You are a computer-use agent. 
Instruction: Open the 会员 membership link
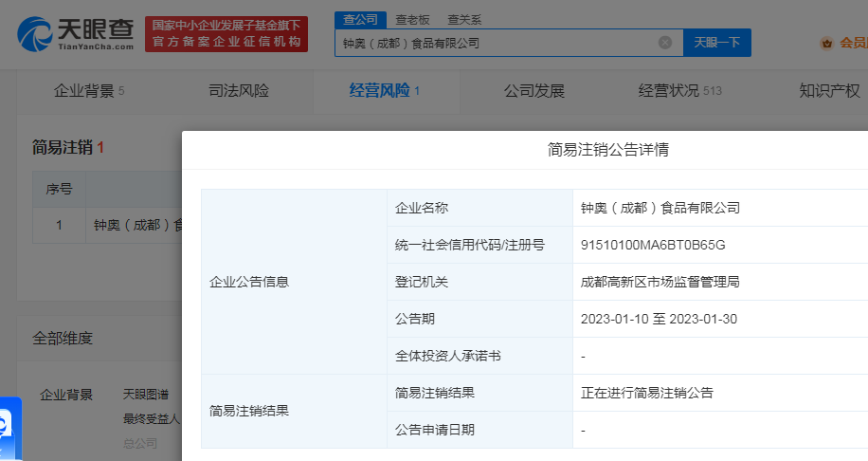pos(853,43)
